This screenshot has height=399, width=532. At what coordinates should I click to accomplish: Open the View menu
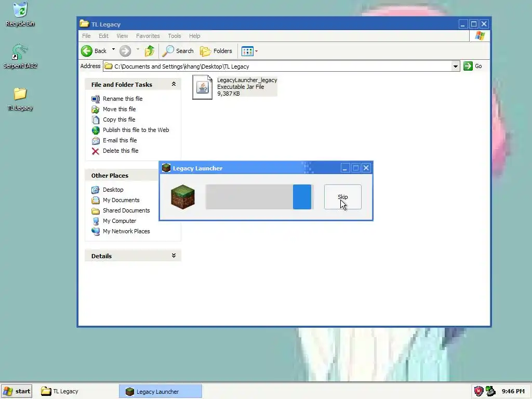pyautogui.click(x=122, y=36)
